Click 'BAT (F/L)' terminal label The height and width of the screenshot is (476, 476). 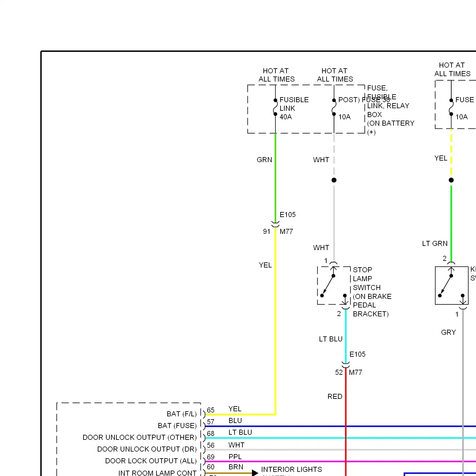pos(182,414)
